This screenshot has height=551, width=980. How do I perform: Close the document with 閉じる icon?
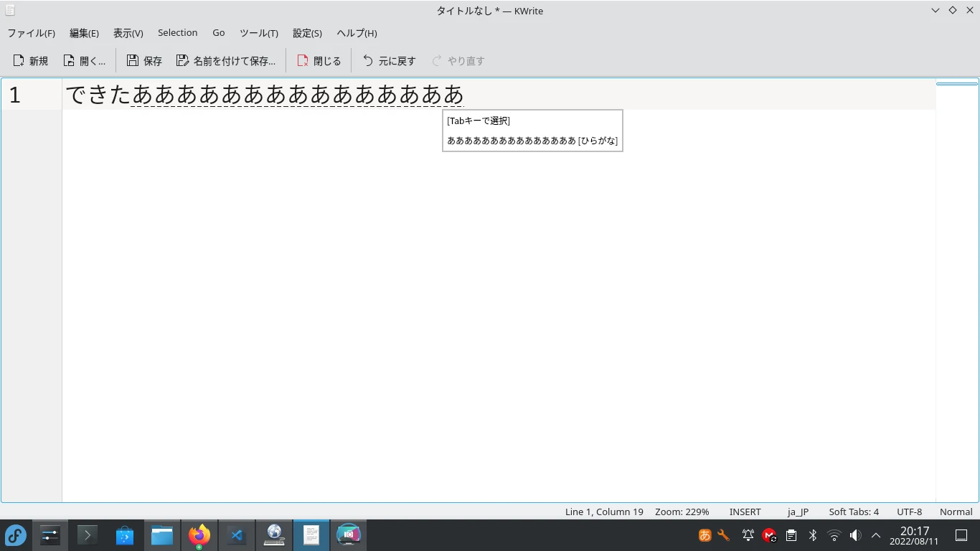(319, 60)
